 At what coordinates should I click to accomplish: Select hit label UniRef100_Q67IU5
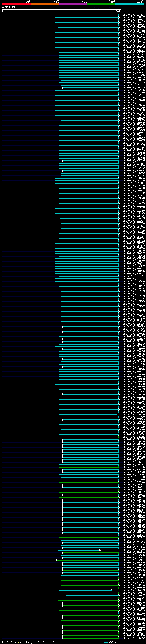click(134, 407)
